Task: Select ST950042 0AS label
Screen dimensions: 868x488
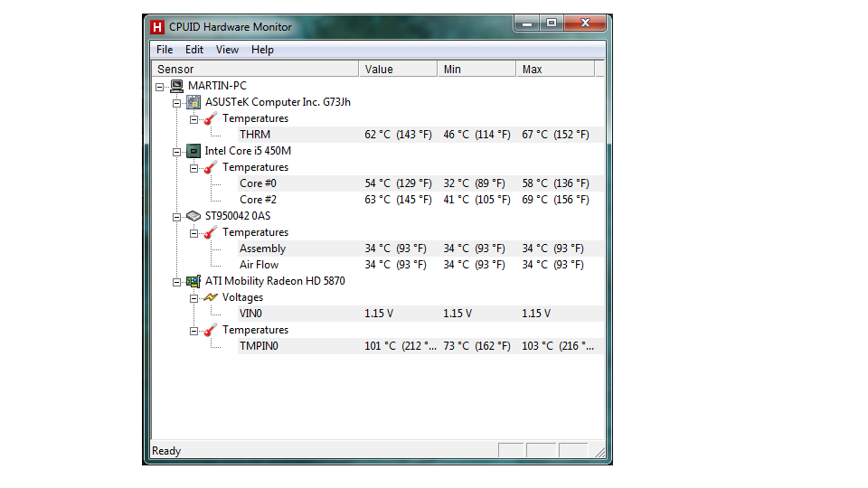Action: [x=238, y=216]
